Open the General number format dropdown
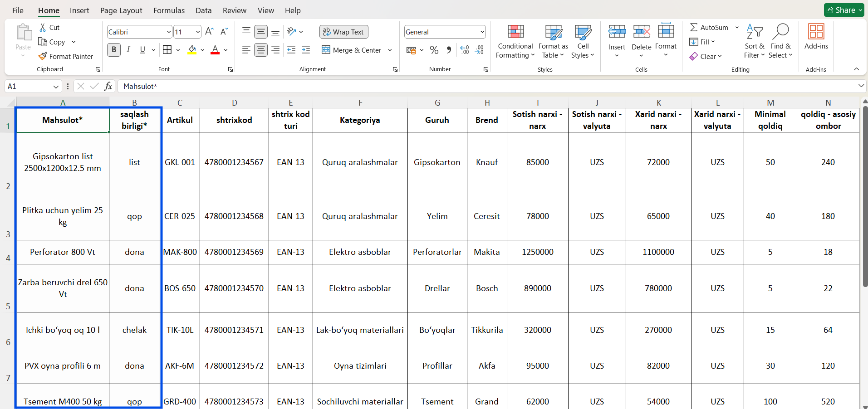Viewport: 868px width, 409px height. point(482,32)
